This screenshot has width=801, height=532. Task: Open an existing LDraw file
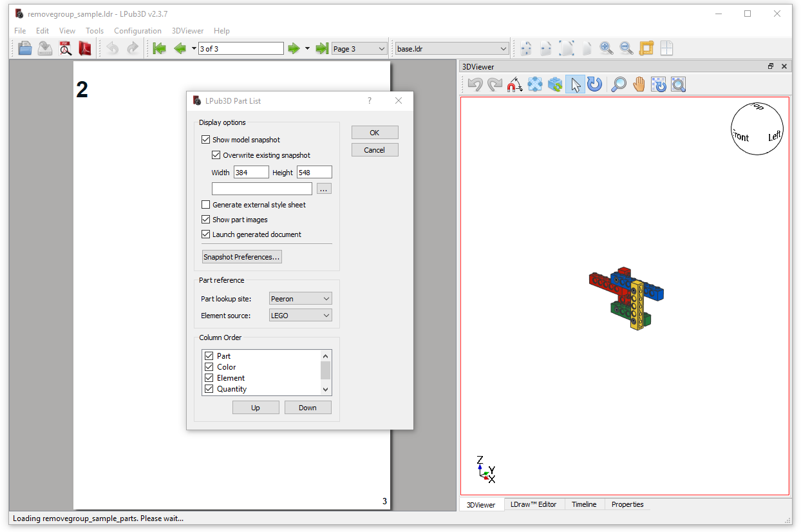pyautogui.click(x=24, y=48)
